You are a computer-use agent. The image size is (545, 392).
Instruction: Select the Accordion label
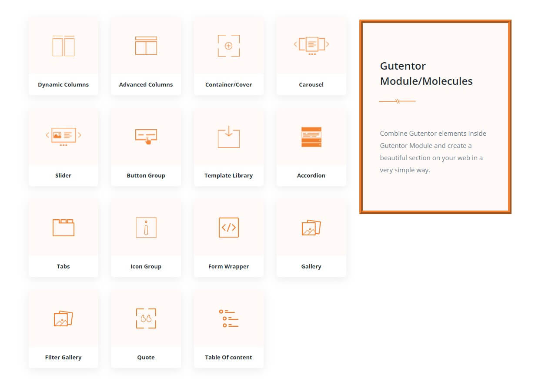311,175
